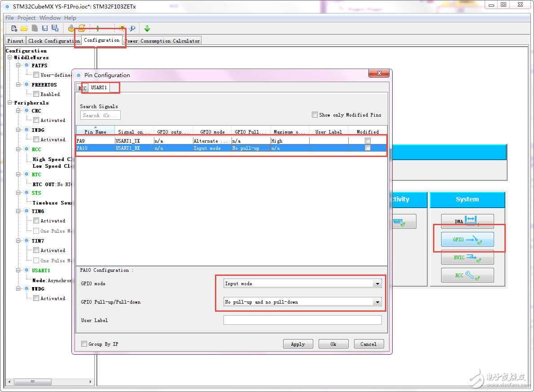Image resolution: width=534 pixels, height=392 pixels.
Task: Save the project with floppy icon
Action: click(44, 29)
